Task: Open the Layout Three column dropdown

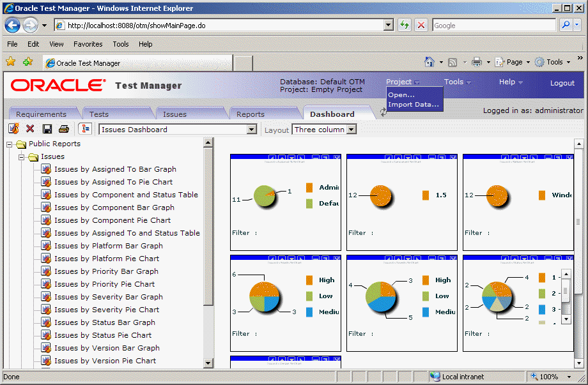Action: [352, 130]
